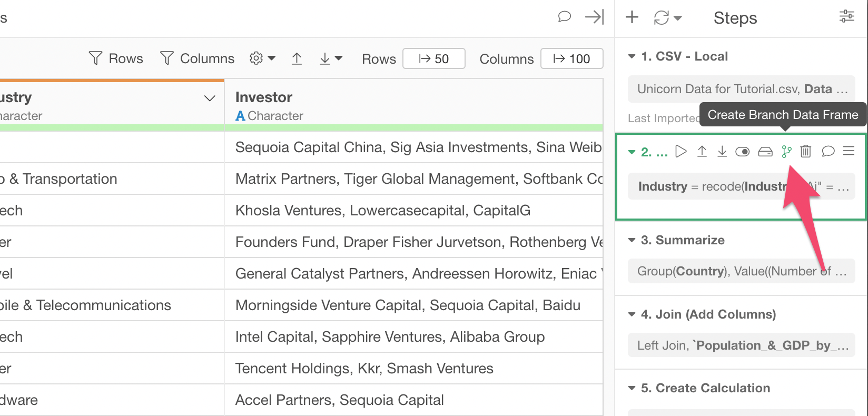Expand the Industry column header menu
Viewport: 868px width, 416px height.
(210, 98)
